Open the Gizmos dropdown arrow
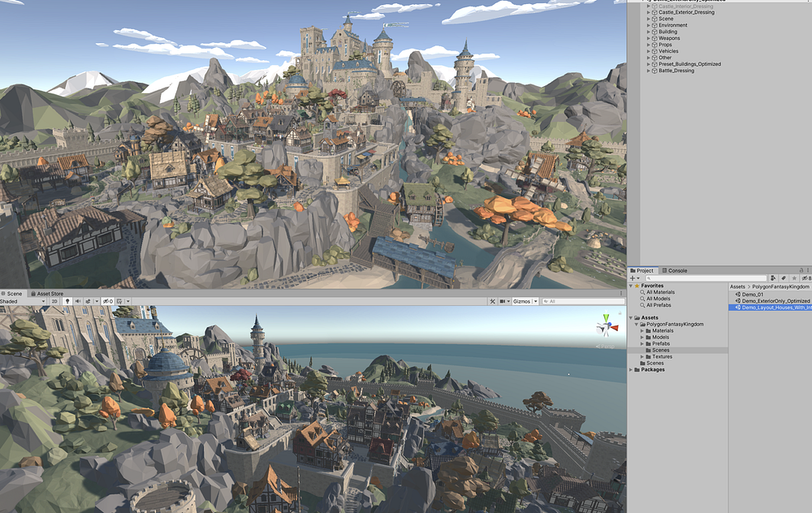This screenshot has height=513, width=812. tap(535, 301)
